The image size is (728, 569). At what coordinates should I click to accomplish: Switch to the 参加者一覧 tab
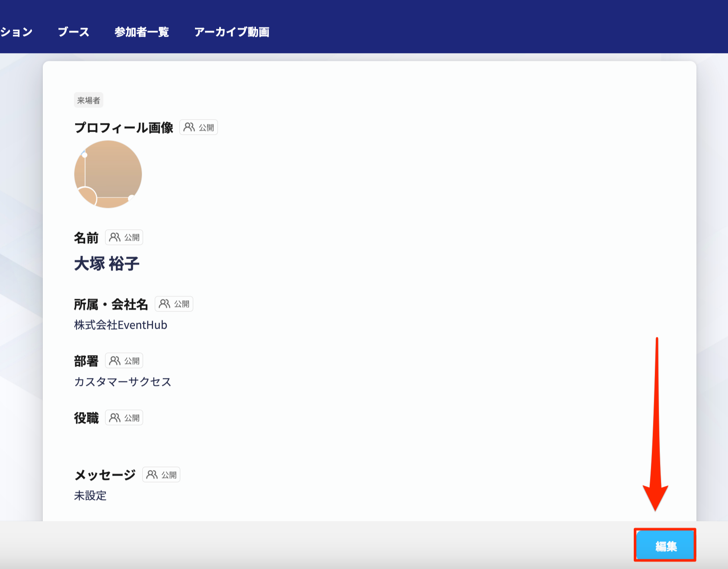(141, 32)
